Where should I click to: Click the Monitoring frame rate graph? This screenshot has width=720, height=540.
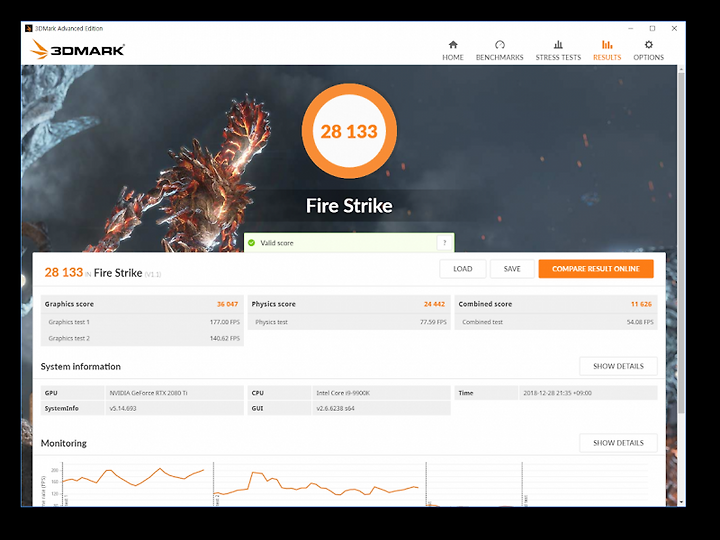pos(349,484)
